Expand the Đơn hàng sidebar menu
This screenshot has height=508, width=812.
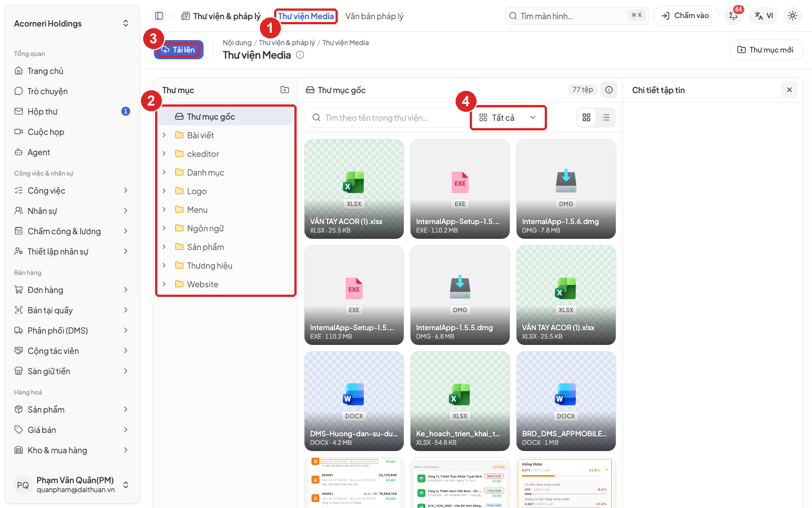72,290
